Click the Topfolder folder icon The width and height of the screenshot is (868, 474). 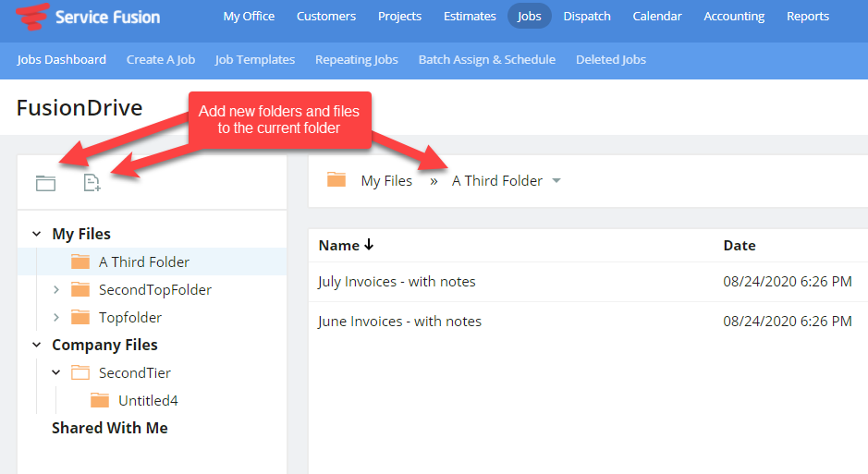point(80,317)
